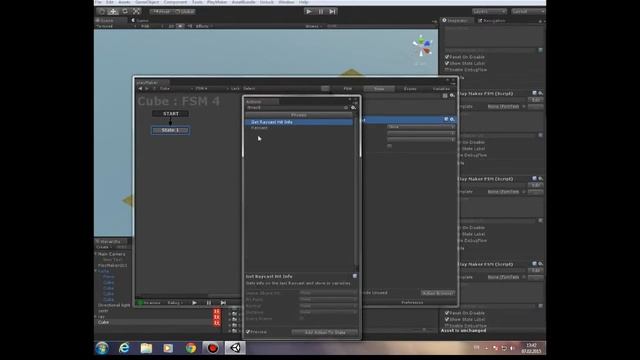Open the Layers dropdown
The height and width of the screenshot is (360, 640).
click(x=489, y=11)
